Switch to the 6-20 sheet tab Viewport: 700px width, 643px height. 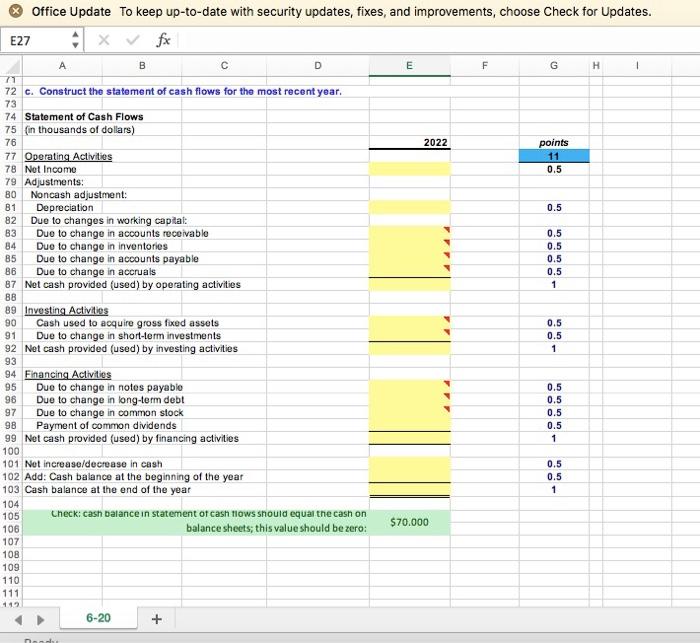pos(98,618)
